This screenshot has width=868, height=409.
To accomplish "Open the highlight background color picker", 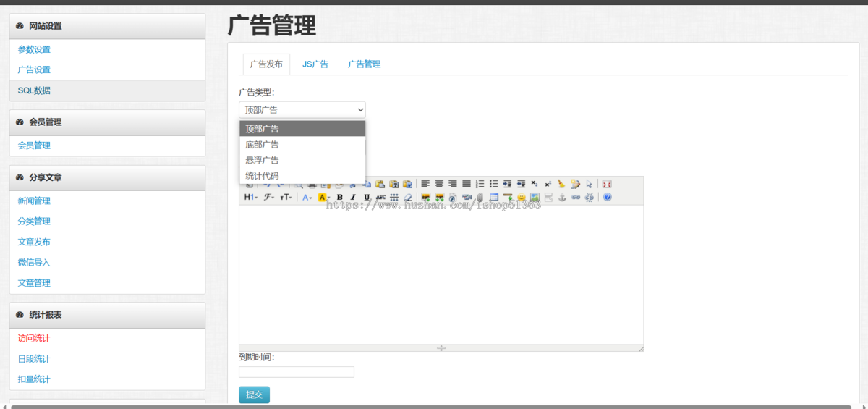I will coord(325,197).
